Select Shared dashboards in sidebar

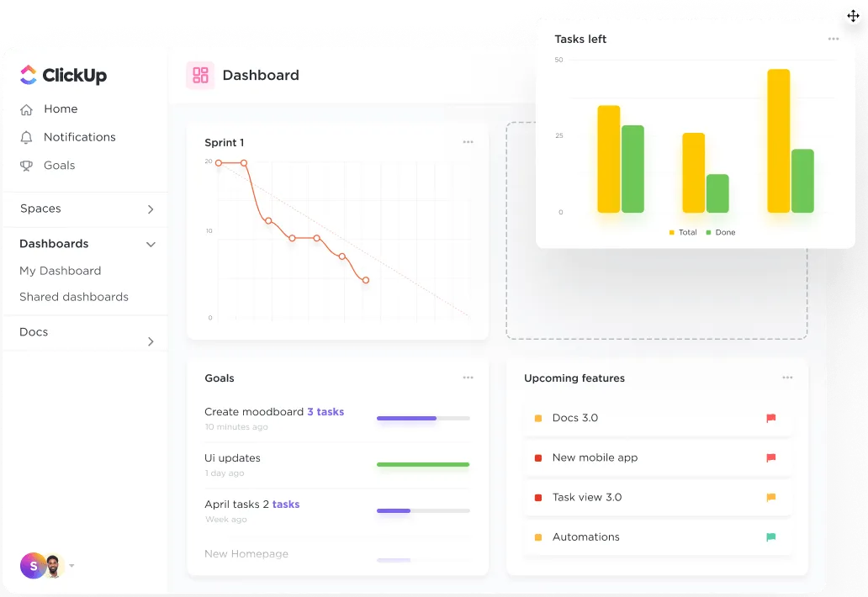click(x=74, y=297)
